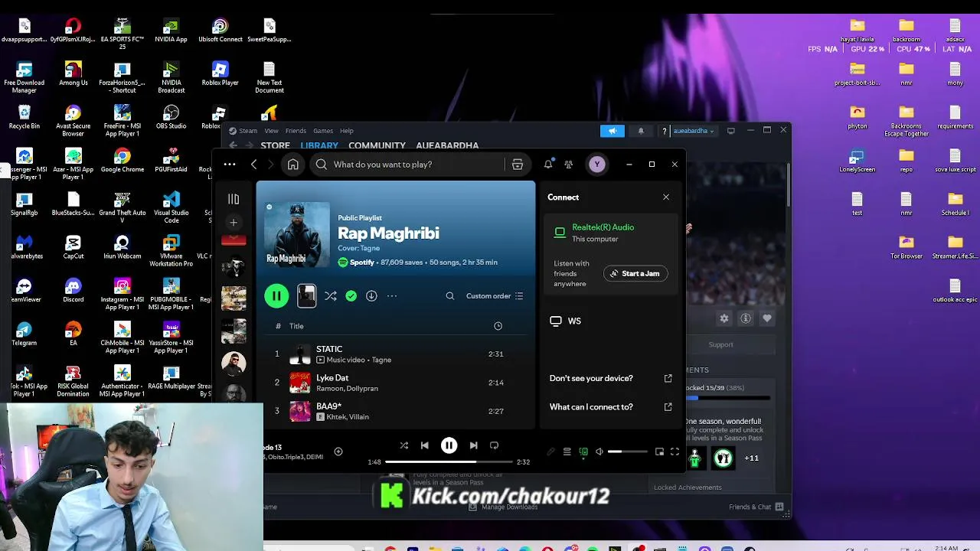Open the mini player
Screen dimensions: 980x551
click(659, 452)
